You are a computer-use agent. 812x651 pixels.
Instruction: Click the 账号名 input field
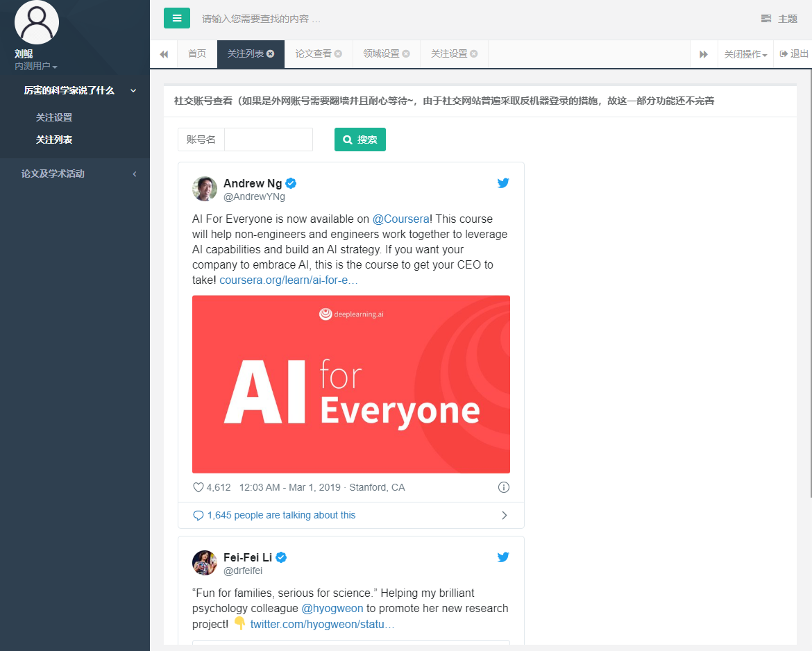point(269,139)
